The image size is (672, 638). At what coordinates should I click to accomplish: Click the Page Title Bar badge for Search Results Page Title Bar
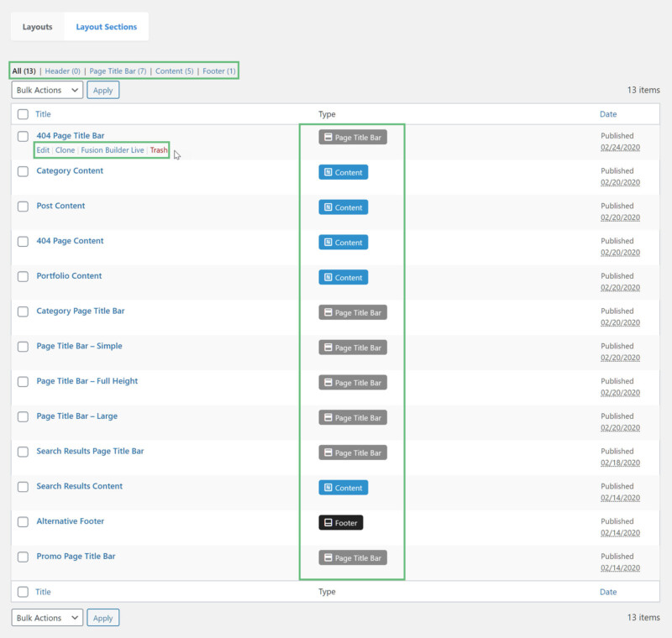tap(353, 452)
